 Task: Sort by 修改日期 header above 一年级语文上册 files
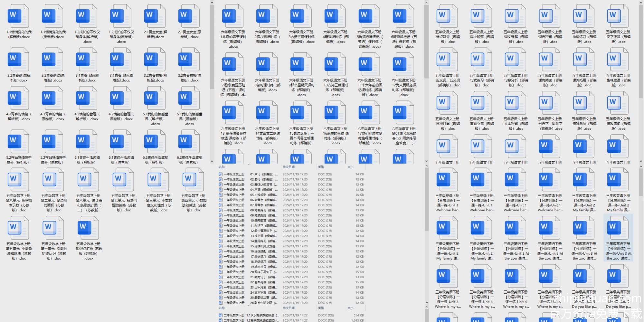click(289, 167)
